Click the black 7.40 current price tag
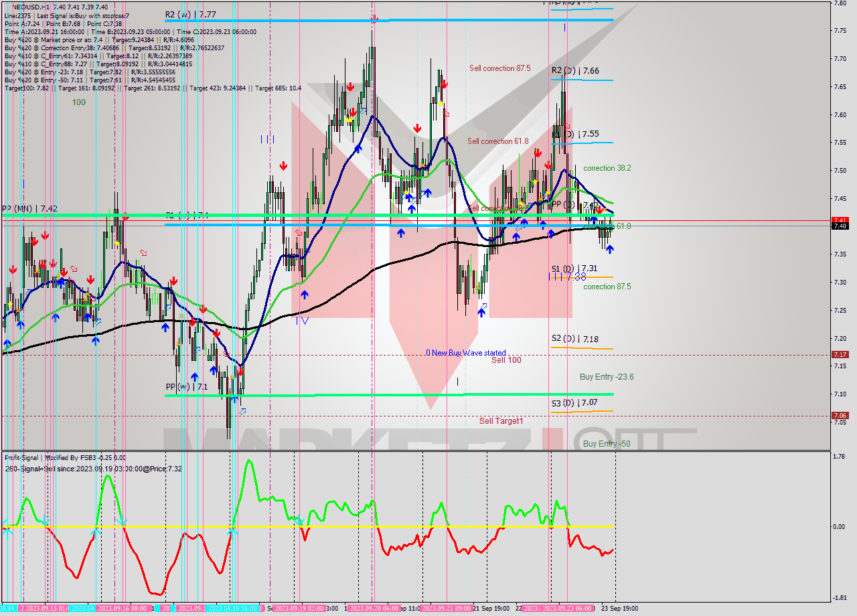857x616 pixels. (x=840, y=226)
